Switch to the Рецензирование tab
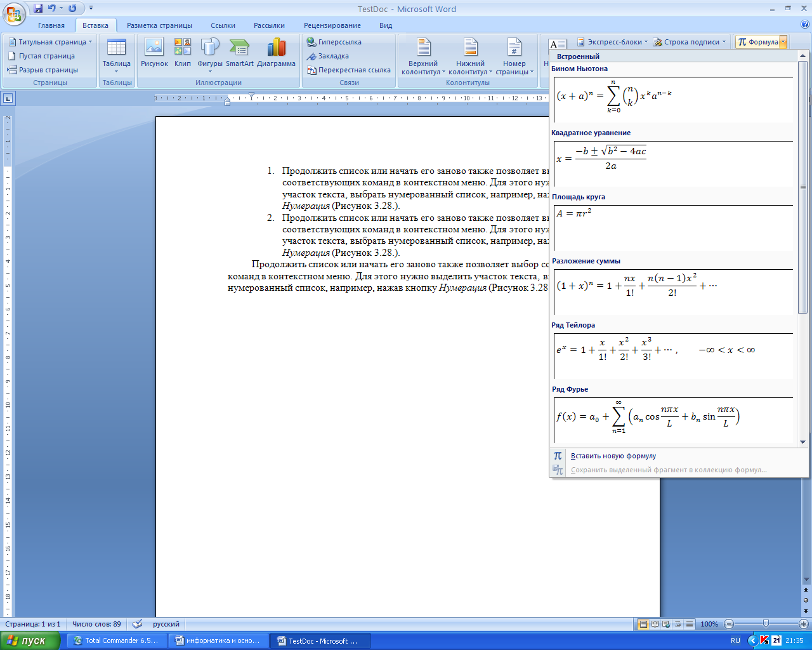This screenshot has height=650, width=812. point(332,25)
